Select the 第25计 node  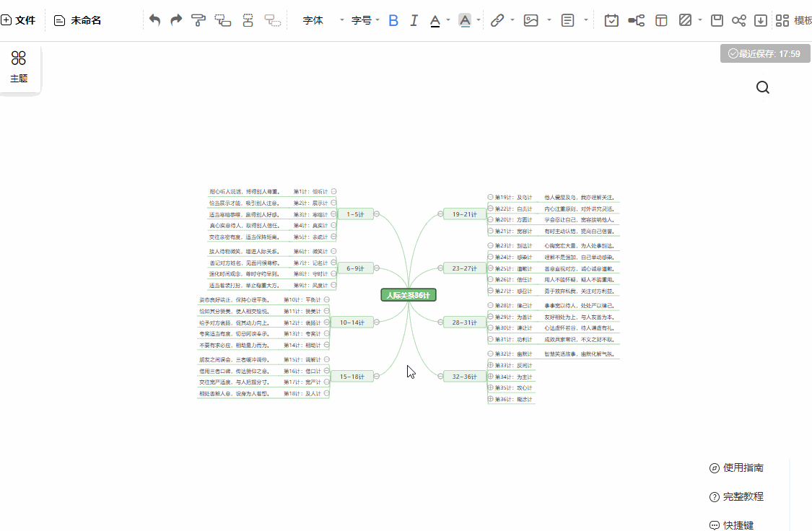pyautogui.click(x=513, y=268)
